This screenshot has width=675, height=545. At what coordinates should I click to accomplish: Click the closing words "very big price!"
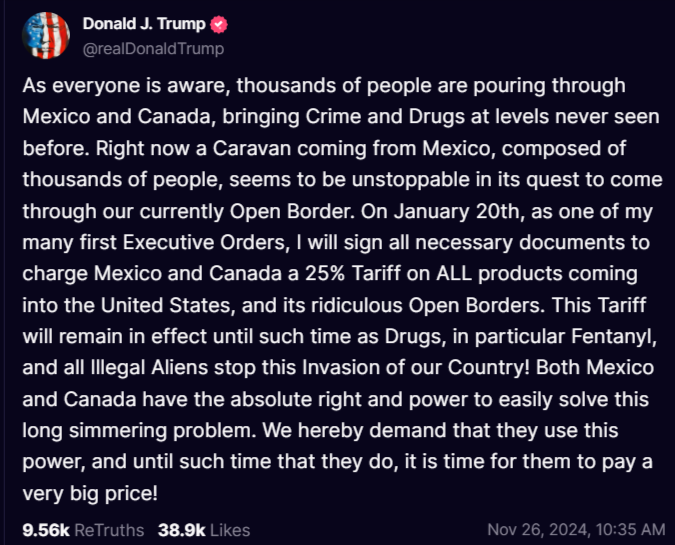[90, 493]
